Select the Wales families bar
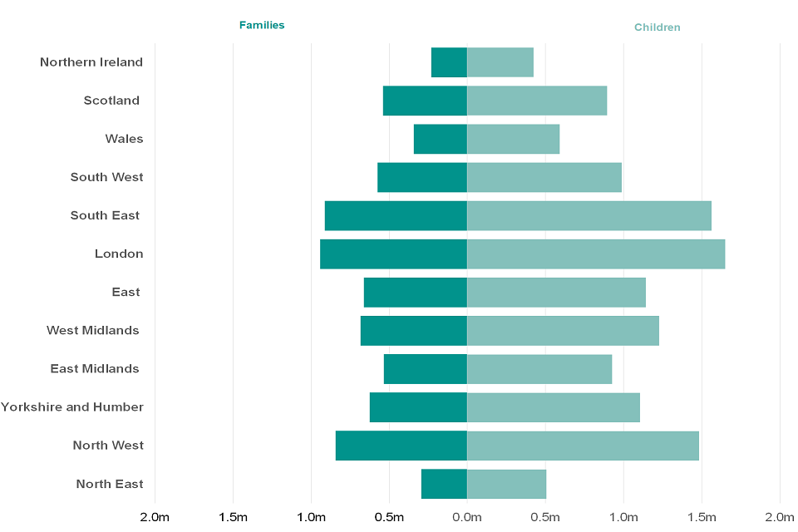Screen dimensions: 798x532 click(440, 139)
